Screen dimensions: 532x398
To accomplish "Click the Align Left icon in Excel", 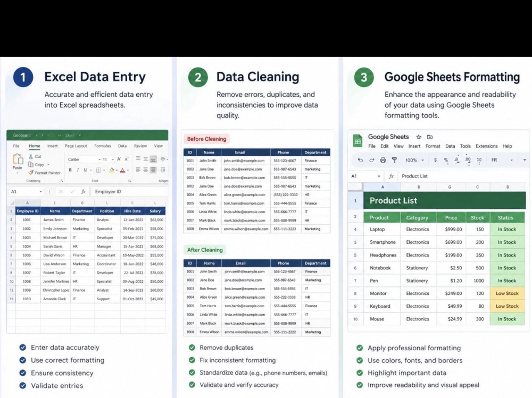I will coord(138,170).
